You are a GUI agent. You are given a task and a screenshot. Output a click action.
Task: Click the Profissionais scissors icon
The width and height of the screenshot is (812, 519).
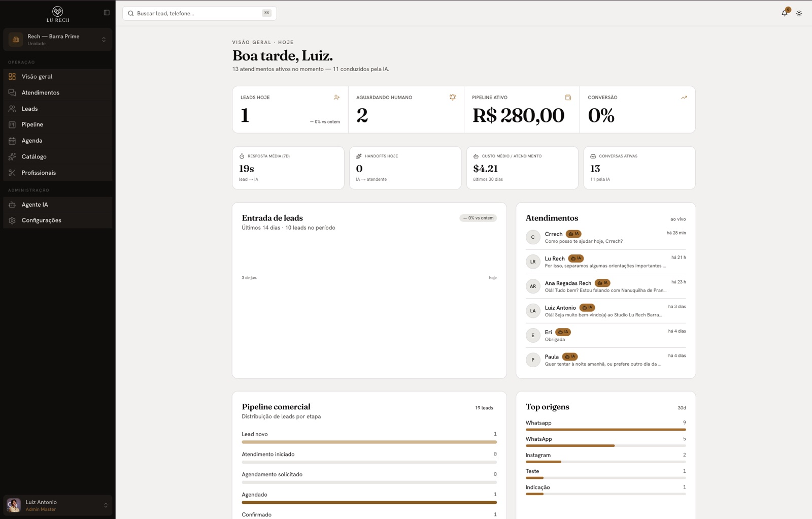(12, 173)
